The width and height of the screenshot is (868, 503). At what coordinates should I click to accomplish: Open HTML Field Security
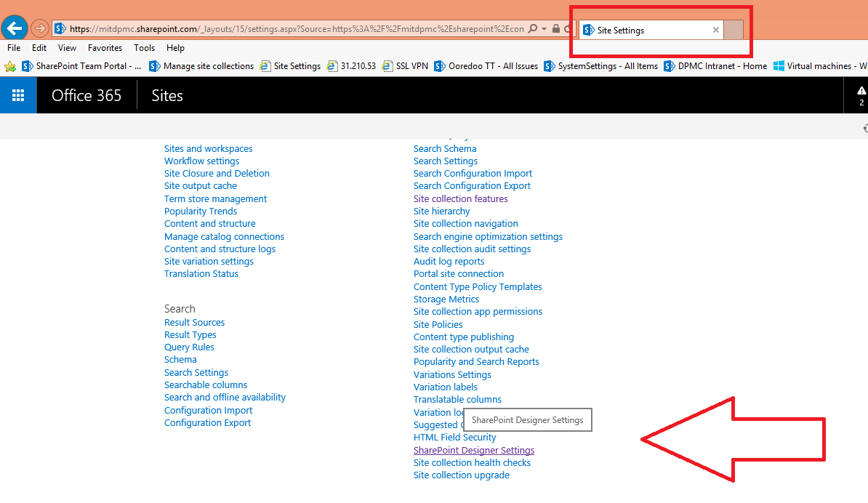point(454,437)
